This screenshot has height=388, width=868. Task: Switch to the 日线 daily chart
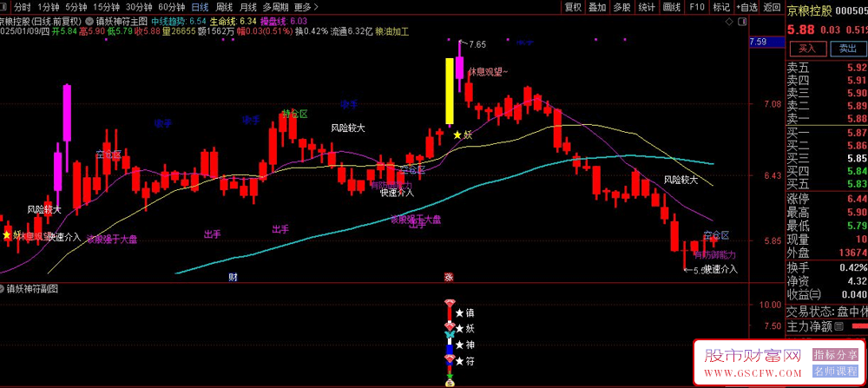click(x=200, y=7)
